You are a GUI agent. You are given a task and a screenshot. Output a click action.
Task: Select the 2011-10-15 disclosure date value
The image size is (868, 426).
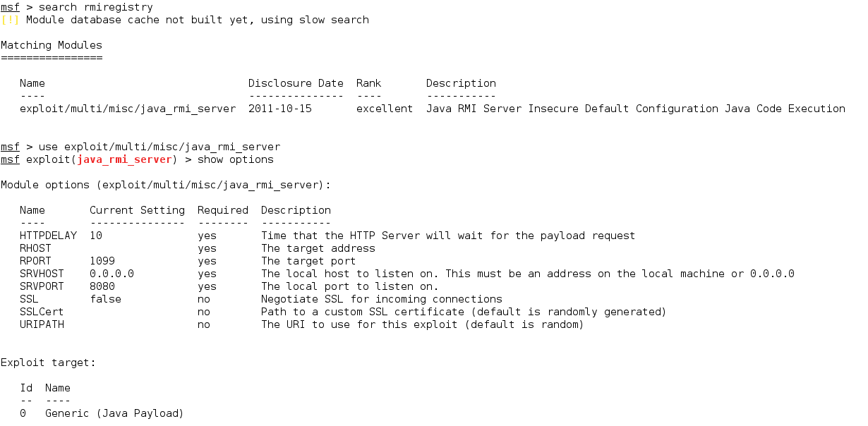pyautogui.click(x=279, y=109)
